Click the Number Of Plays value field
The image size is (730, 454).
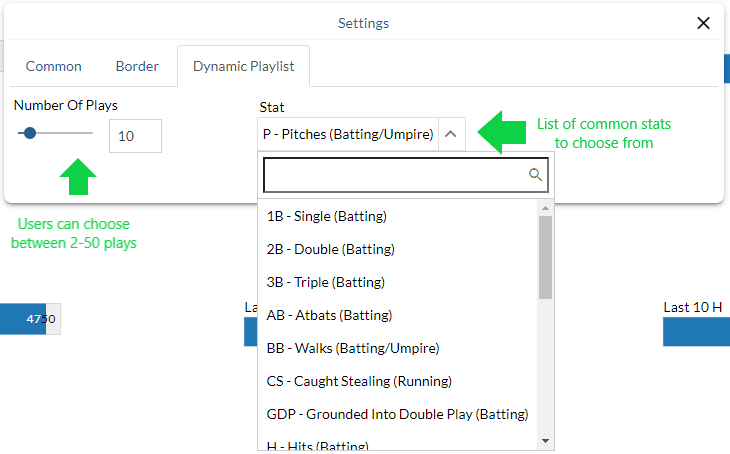pos(135,136)
